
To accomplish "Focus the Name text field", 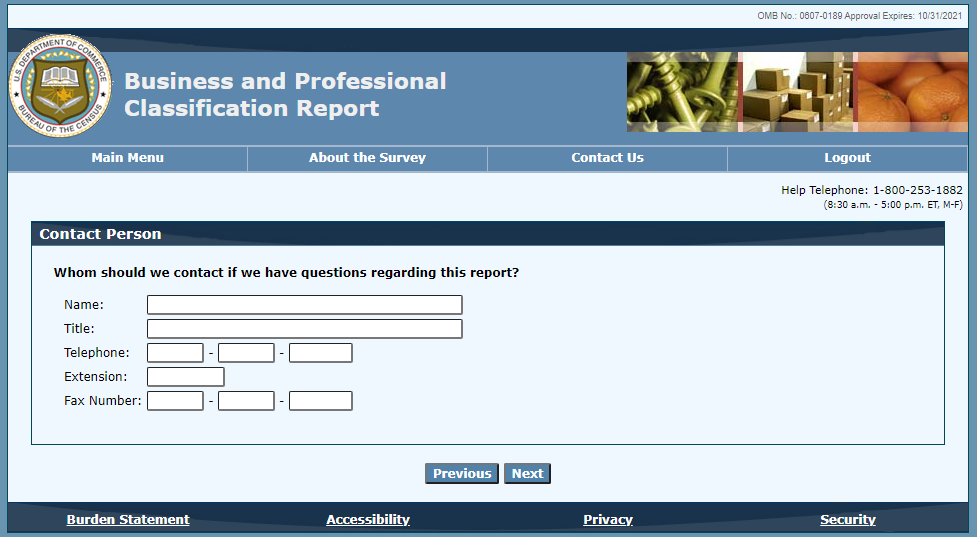I will coord(304,305).
